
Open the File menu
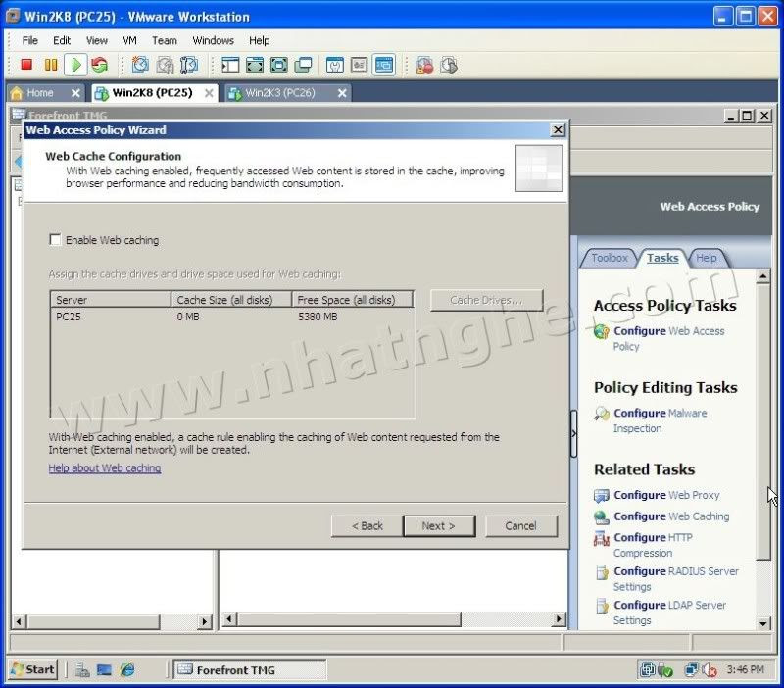click(x=30, y=40)
